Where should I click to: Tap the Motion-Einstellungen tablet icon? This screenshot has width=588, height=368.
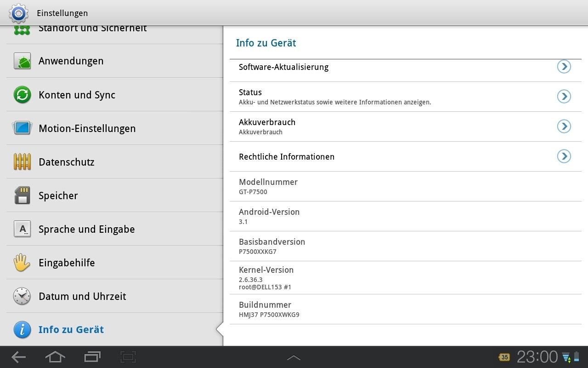(x=22, y=128)
